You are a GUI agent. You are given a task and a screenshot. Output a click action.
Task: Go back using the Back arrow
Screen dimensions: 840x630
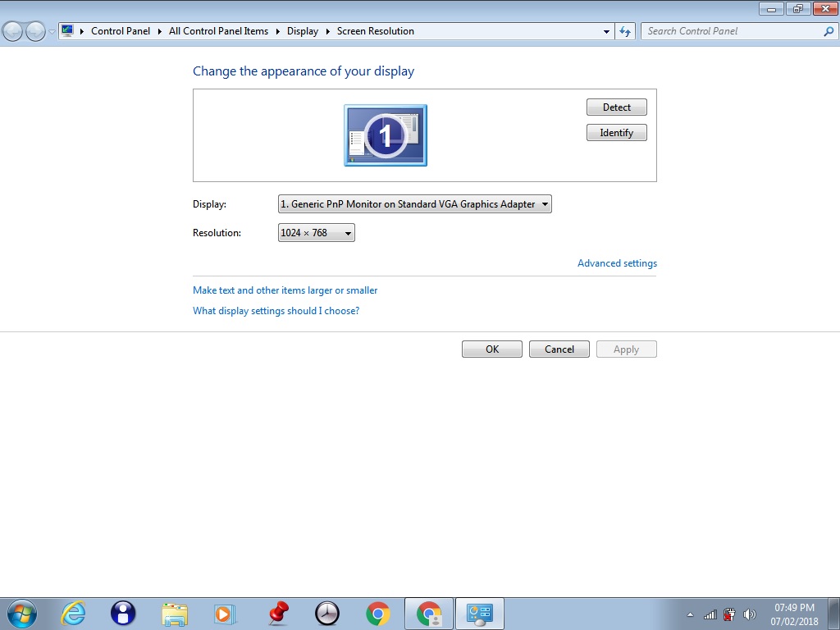click(x=13, y=32)
